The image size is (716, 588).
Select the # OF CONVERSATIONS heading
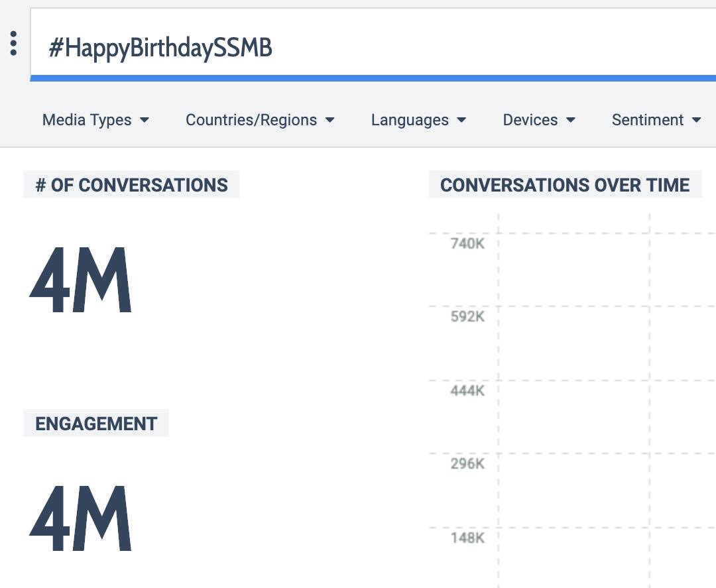click(131, 185)
